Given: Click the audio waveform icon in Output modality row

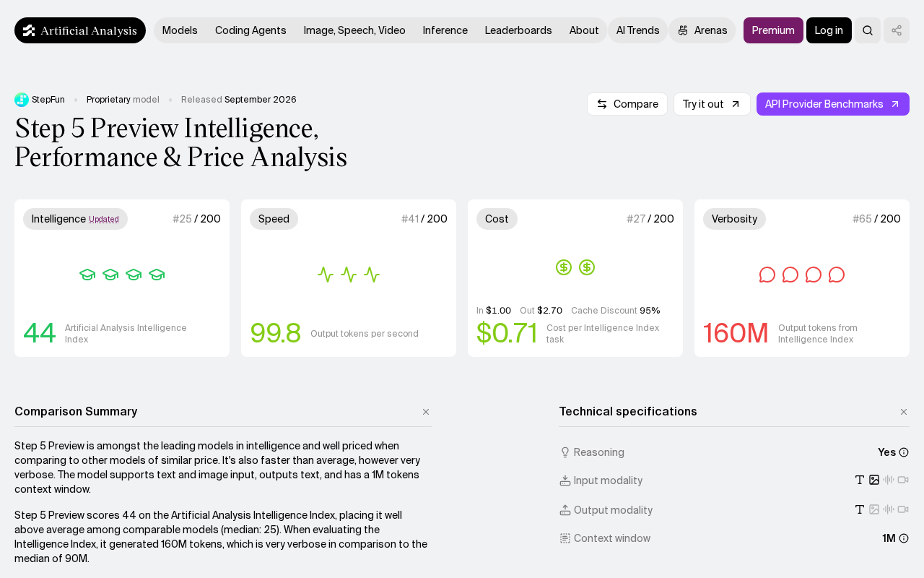Looking at the screenshot, I should (x=889, y=509).
